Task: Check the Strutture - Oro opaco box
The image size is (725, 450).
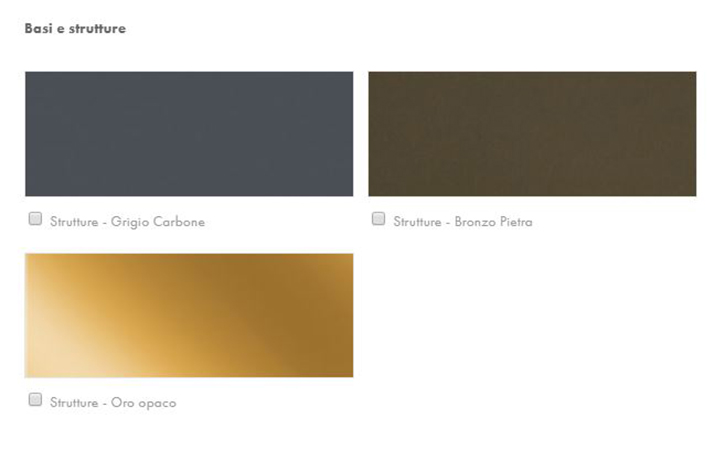Action: tap(35, 399)
